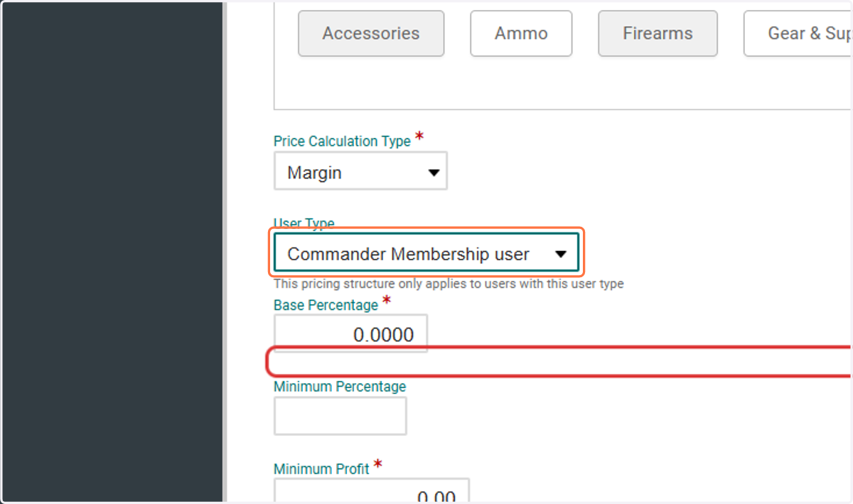
Task: Toggle the Gear & Supplies category button
Action: click(798, 33)
